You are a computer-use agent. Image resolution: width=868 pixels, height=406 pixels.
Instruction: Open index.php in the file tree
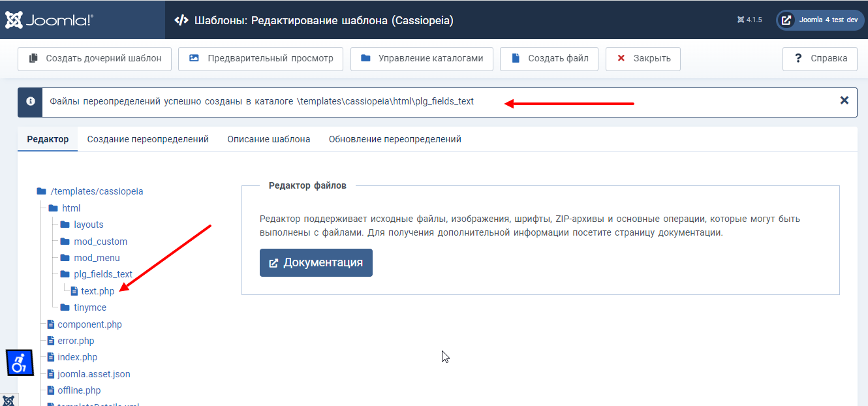tap(78, 357)
